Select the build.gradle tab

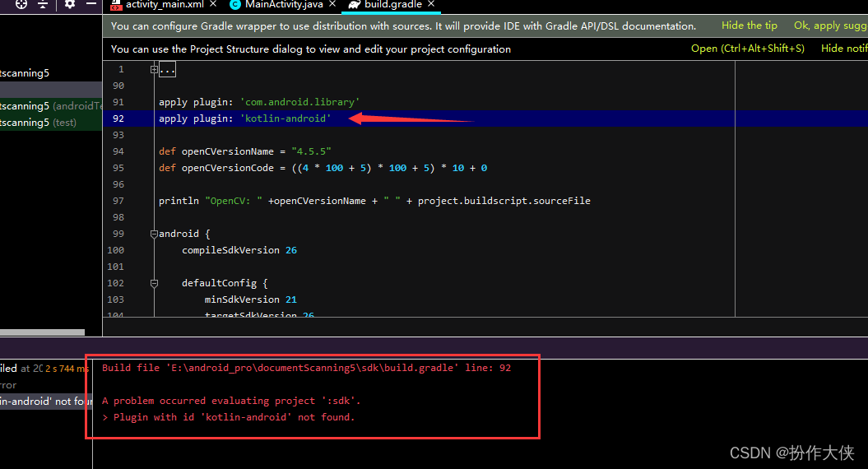pyautogui.click(x=393, y=4)
